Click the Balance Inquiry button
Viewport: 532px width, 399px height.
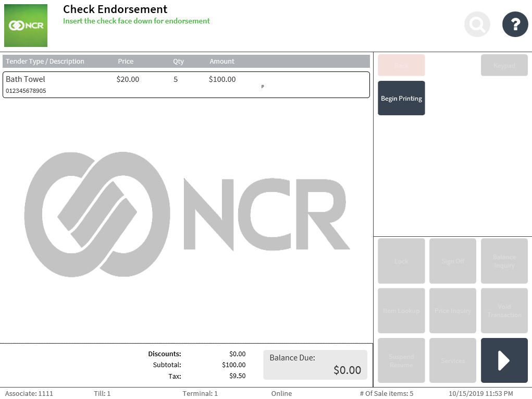tap(504, 261)
